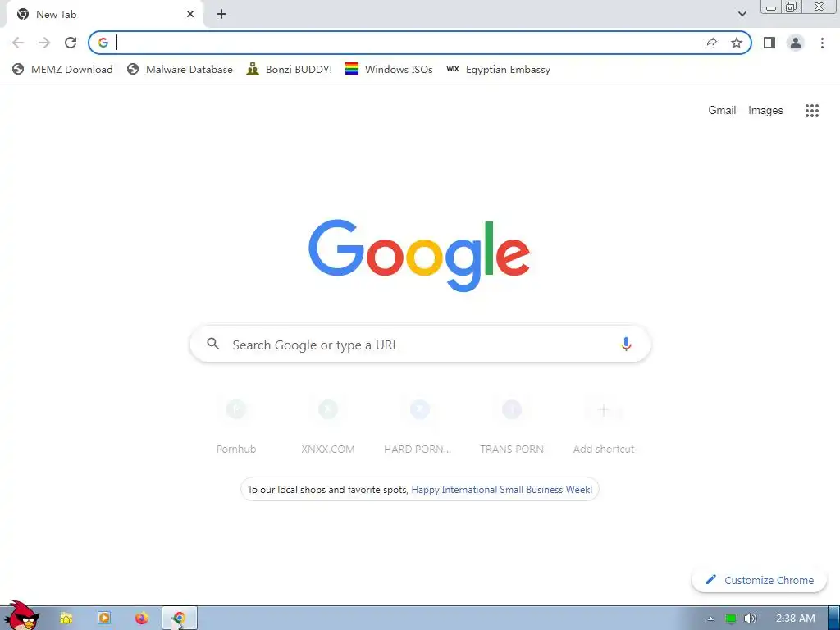Click the Add shortcut tile
This screenshot has width=840, height=630.
(x=603, y=426)
